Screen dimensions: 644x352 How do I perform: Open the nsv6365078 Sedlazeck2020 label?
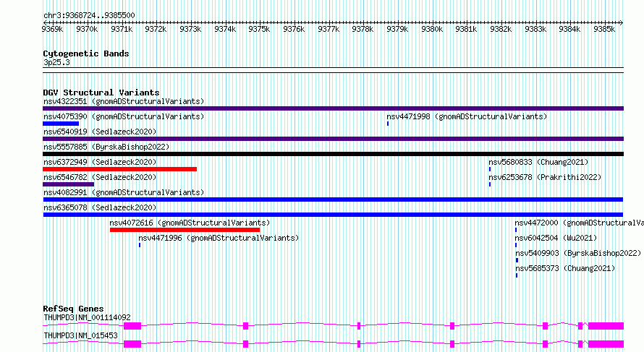100,207
